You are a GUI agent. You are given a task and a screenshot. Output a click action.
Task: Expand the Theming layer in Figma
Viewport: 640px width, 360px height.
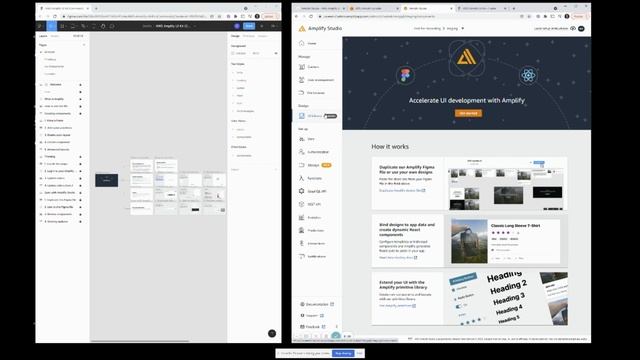pos(41,157)
